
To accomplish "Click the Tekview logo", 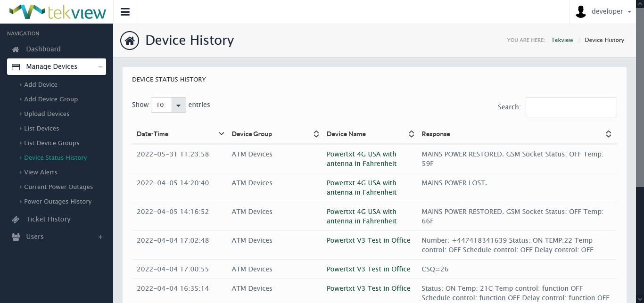I will click(x=58, y=12).
